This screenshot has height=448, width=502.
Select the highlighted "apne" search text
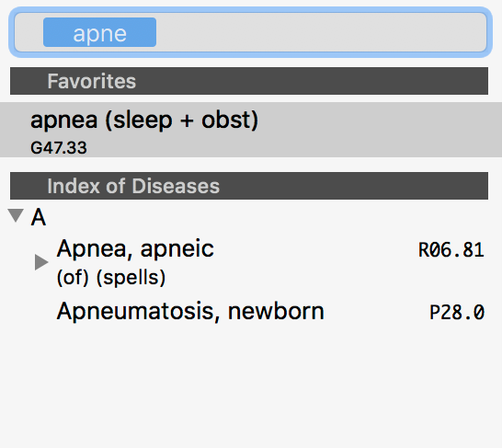coord(99,32)
